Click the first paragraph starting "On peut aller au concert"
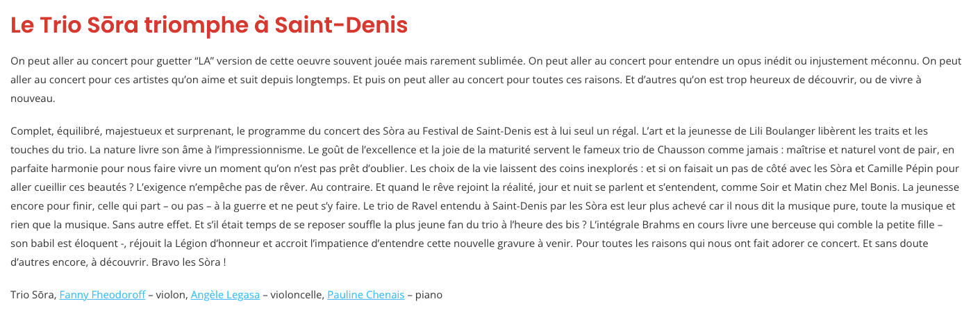Screen dimensions: 980x315 pyautogui.click(x=486, y=80)
